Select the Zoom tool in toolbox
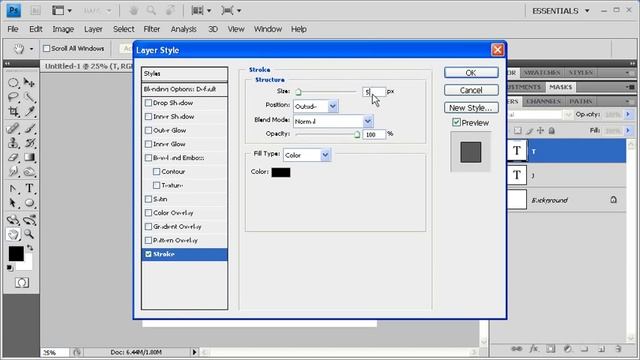The width and height of the screenshot is (640, 360). (x=29, y=234)
